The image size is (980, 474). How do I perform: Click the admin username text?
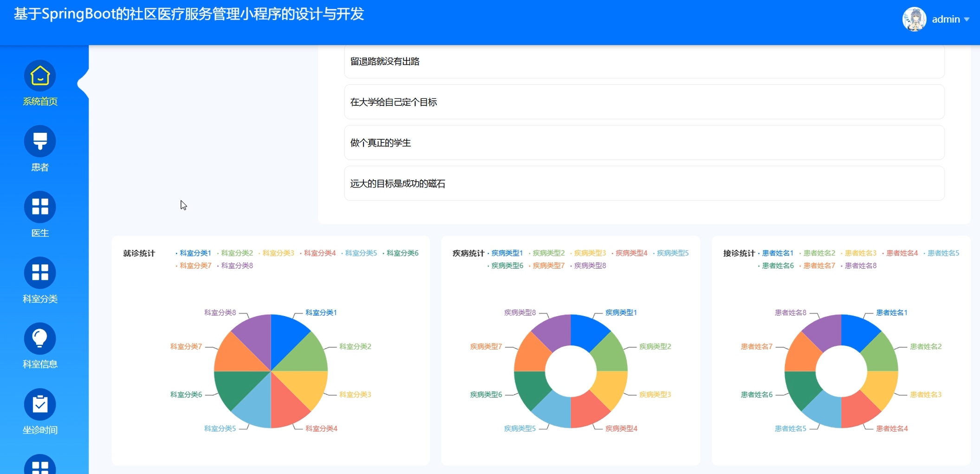pyautogui.click(x=946, y=19)
